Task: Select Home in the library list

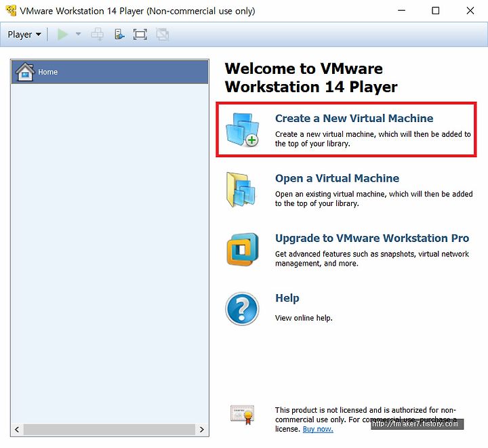Action: [110, 72]
